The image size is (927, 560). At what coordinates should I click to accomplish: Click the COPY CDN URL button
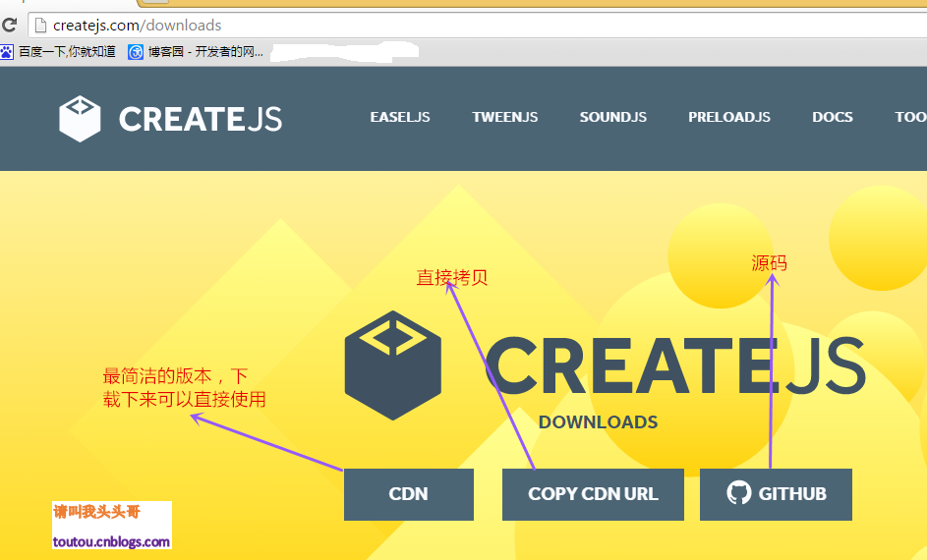click(593, 494)
